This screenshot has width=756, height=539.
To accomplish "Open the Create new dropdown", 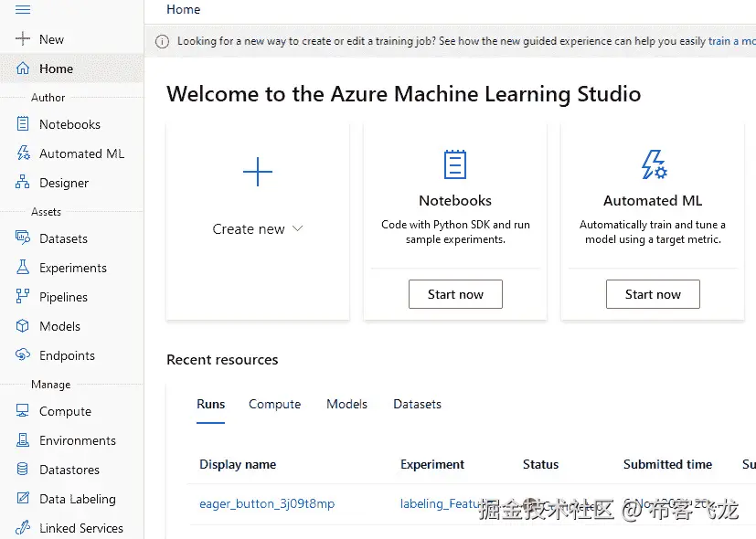I will coord(256,228).
